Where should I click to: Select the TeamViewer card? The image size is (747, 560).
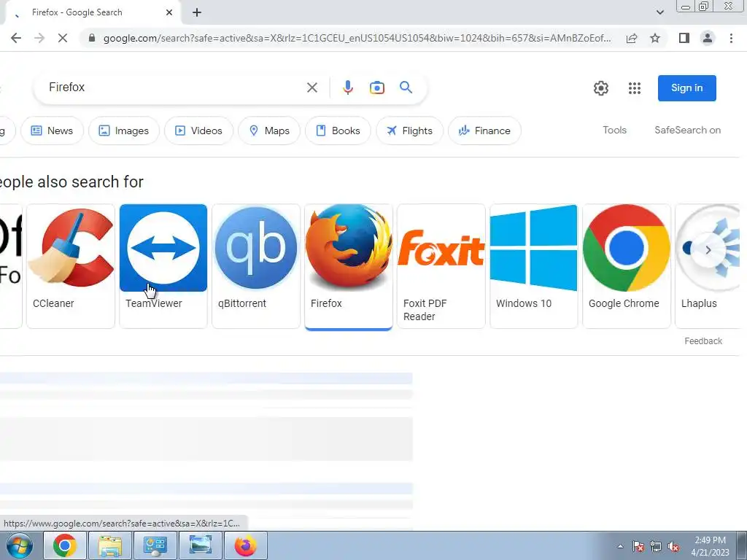(163, 265)
